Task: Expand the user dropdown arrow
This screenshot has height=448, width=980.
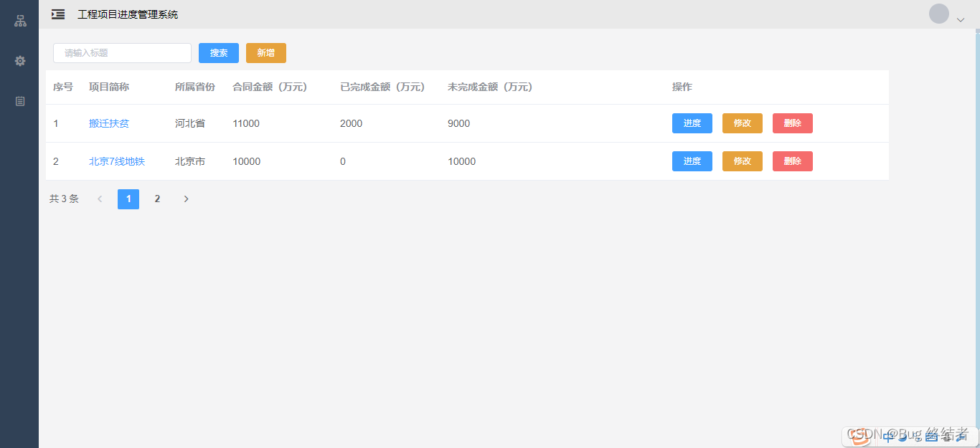Action: (961, 20)
